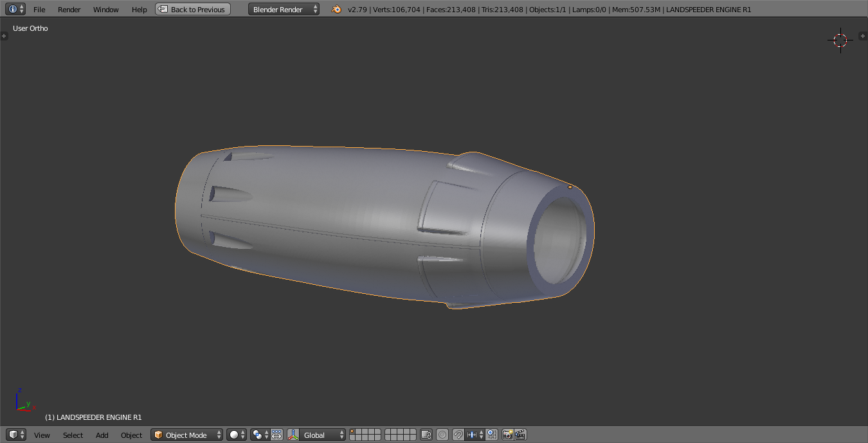The image size is (868, 443).
Task: Open the viewport shading selector
Action: coord(237,435)
